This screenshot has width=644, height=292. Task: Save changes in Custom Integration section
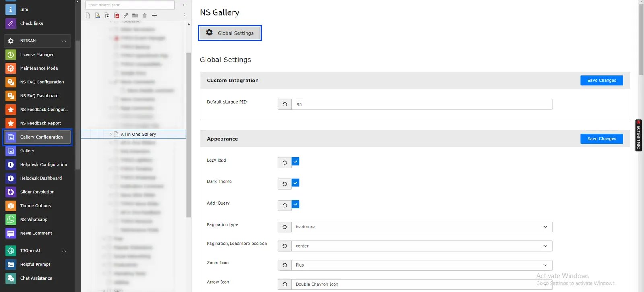[x=601, y=81]
